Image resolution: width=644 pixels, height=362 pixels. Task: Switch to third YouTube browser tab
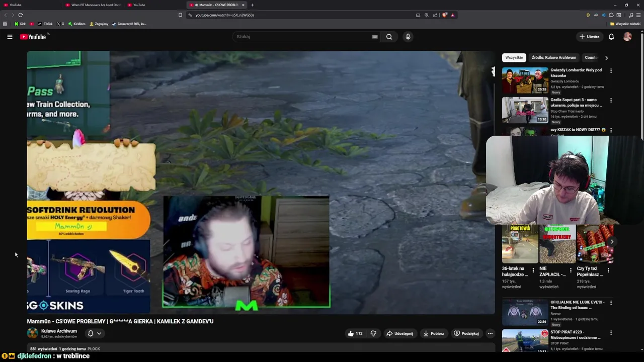coord(154,5)
